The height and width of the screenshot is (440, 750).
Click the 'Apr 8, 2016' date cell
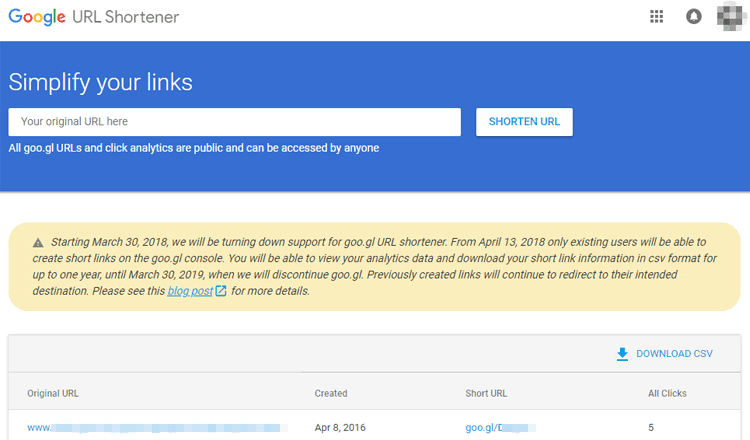tap(340, 428)
